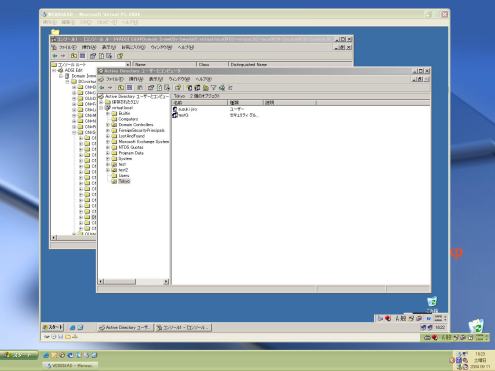Open ウィンドウ menu in Active Directory window
495x371 pixels.
coord(179,79)
